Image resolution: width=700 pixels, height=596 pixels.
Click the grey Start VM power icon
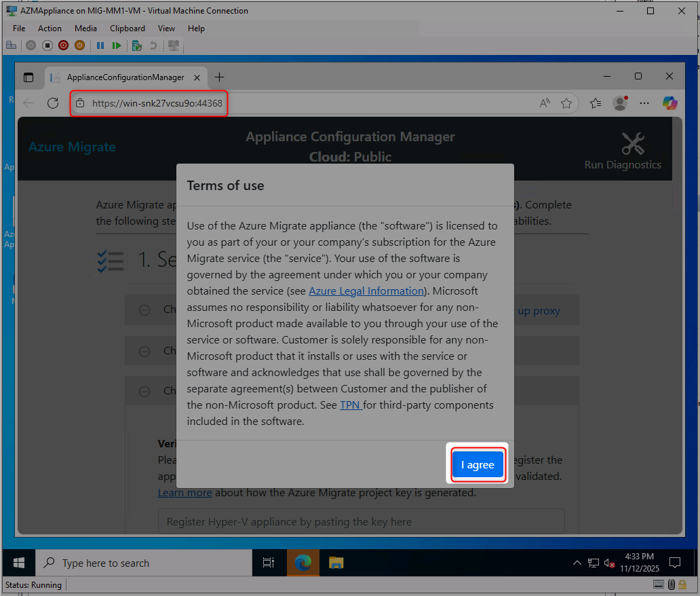pos(31,45)
